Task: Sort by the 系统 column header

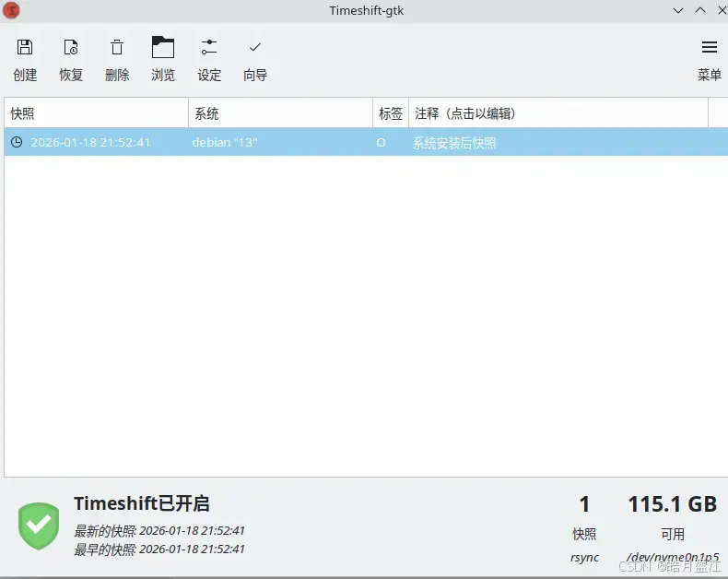Action: [280, 113]
